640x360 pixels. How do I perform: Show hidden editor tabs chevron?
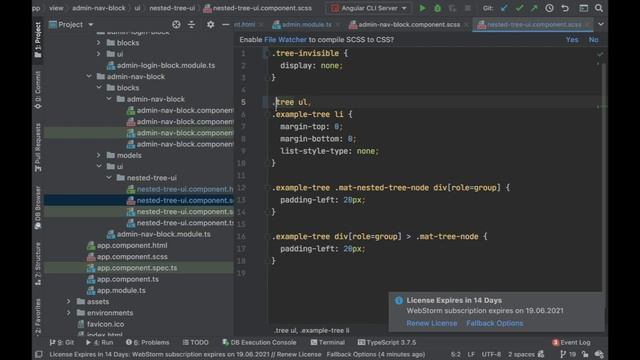(x=600, y=24)
